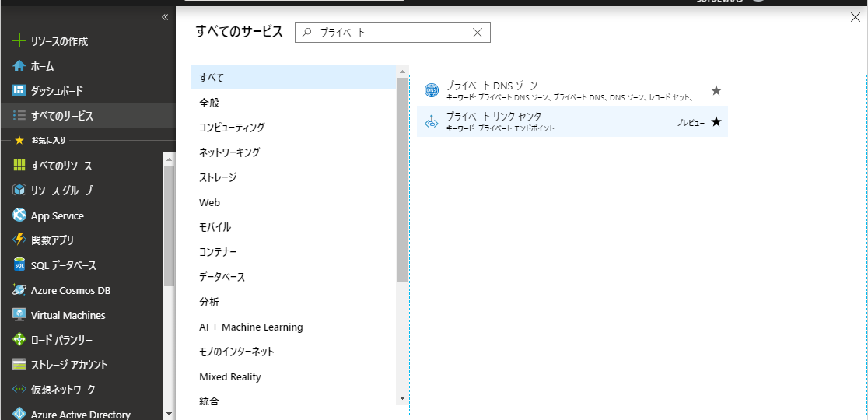This screenshot has width=868, height=420.
Task: Click the Storage account icon
Action: (19, 365)
